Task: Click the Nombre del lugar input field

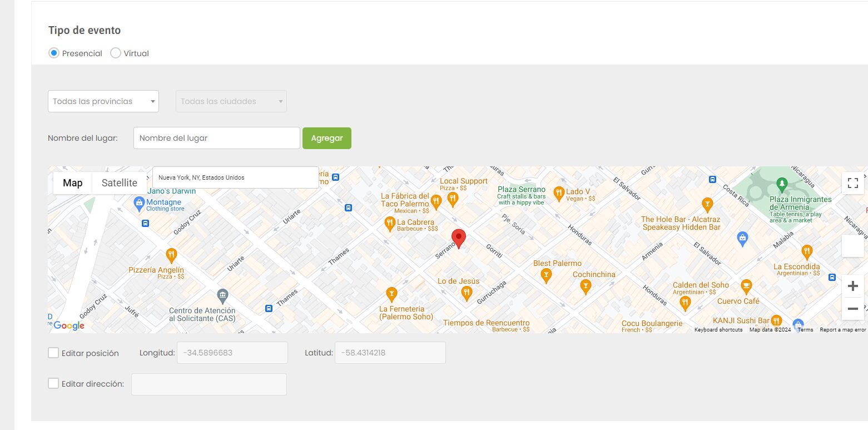Action: click(x=217, y=138)
